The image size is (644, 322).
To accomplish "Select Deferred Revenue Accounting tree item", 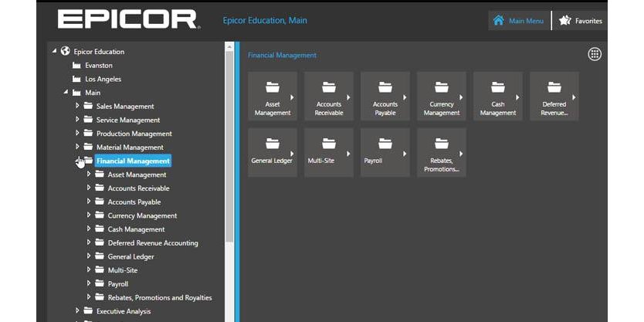I will tap(153, 243).
